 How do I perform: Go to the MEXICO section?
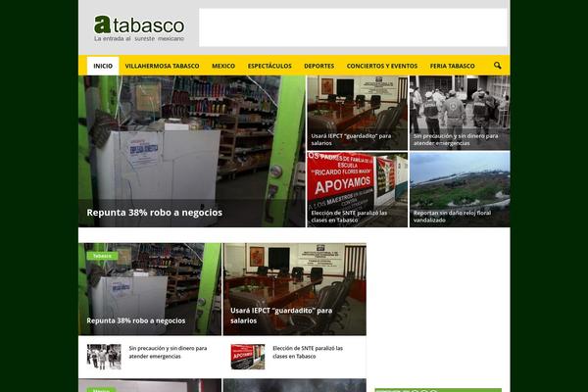[223, 66]
